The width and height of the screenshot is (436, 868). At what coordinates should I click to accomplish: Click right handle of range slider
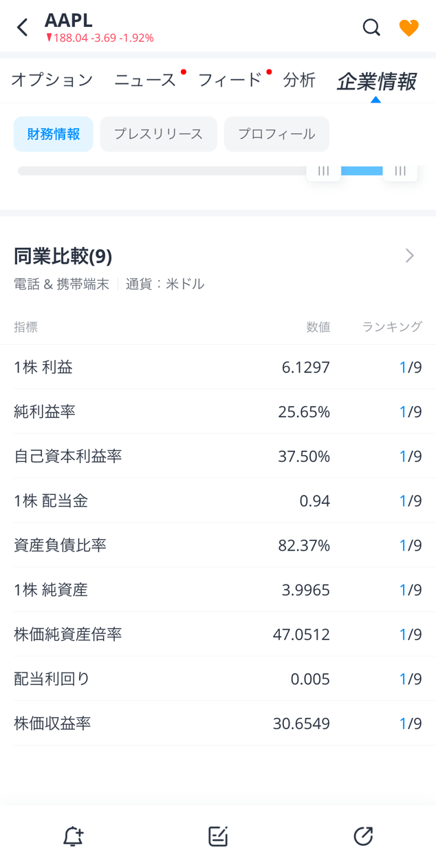(x=400, y=171)
